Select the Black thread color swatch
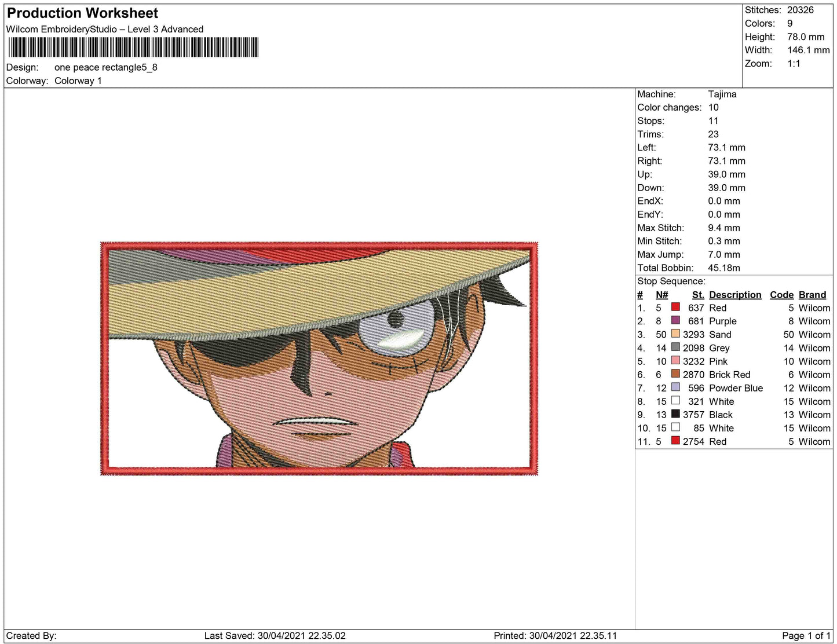 (675, 414)
